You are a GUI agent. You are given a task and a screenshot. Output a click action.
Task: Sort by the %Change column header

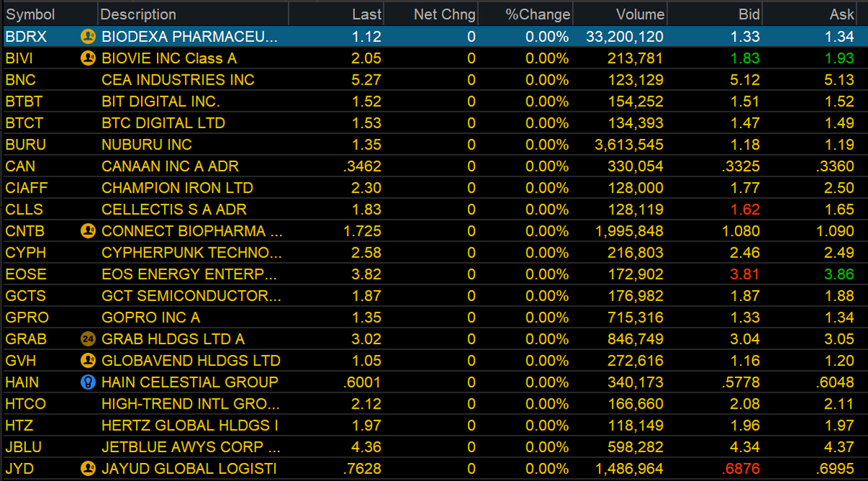pos(526,14)
